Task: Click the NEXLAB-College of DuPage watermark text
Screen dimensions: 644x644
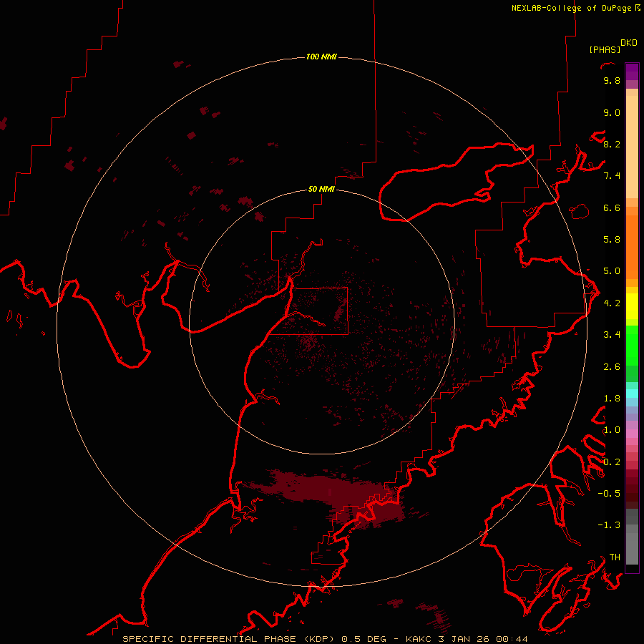Action: [572, 8]
